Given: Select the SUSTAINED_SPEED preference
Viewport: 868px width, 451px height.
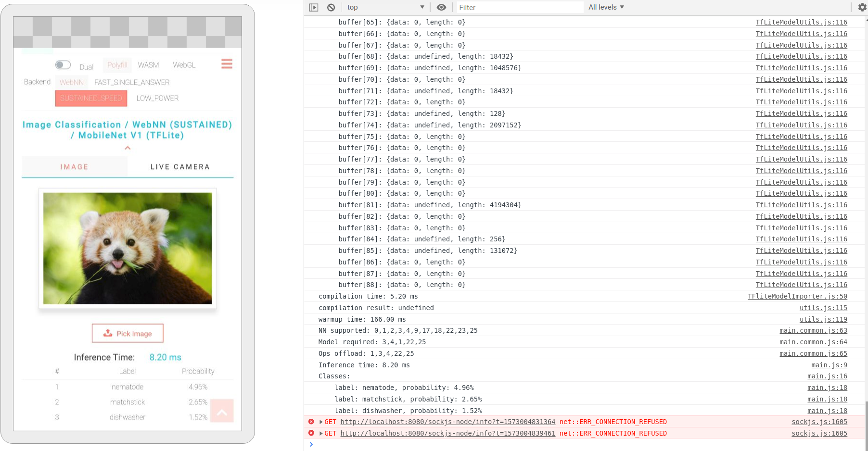Looking at the screenshot, I should [x=90, y=98].
